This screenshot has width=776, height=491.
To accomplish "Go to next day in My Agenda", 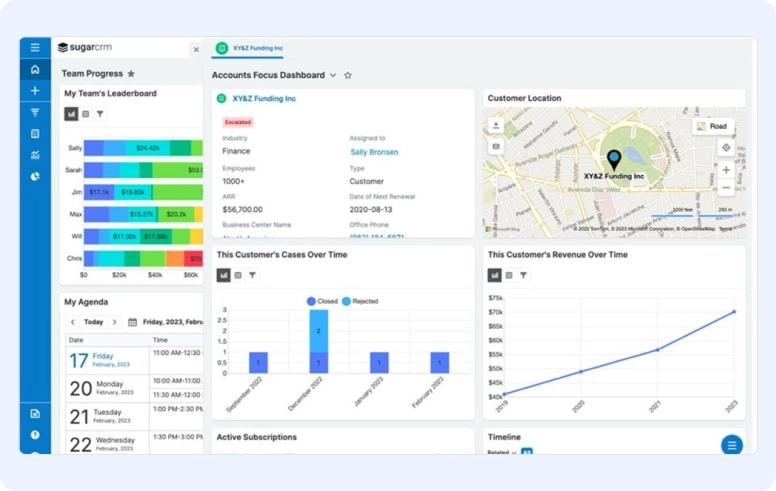I will pyautogui.click(x=114, y=322).
